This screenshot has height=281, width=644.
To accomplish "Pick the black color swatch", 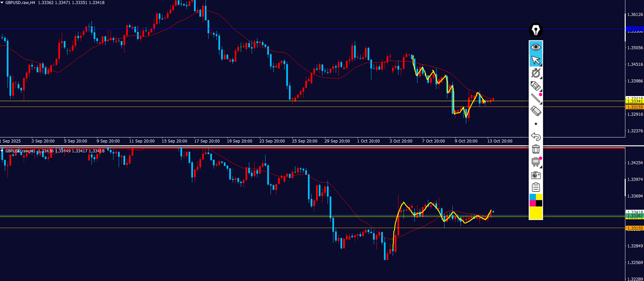I will (x=539, y=203).
